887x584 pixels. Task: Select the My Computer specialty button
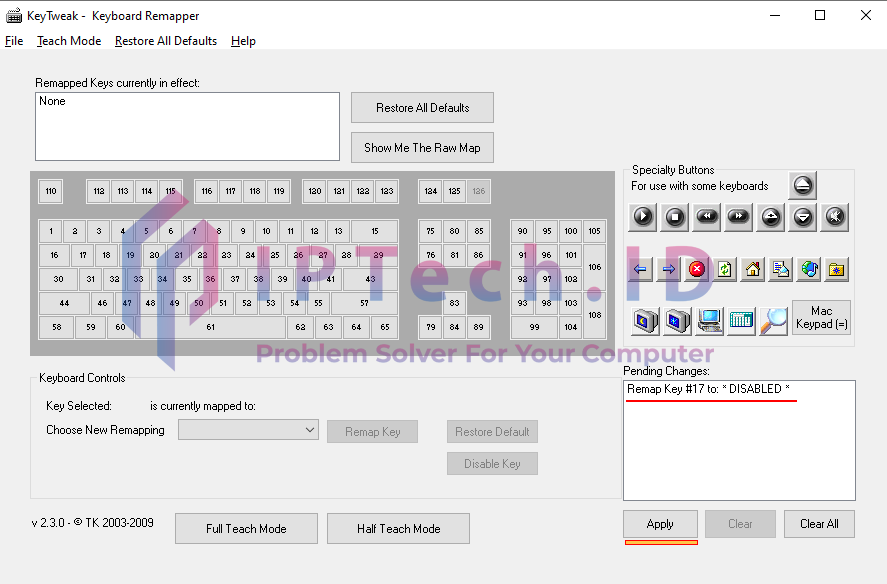(x=709, y=321)
